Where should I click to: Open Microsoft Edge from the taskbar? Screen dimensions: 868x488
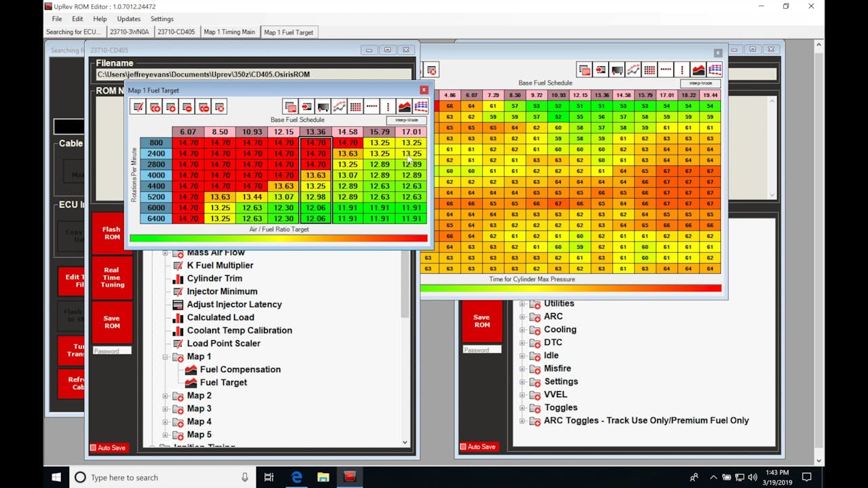click(296, 477)
